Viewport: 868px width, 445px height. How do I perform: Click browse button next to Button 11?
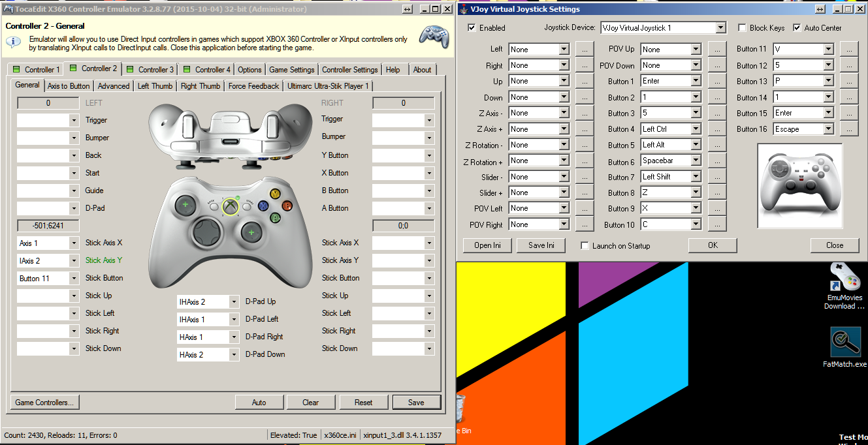click(x=848, y=50)
